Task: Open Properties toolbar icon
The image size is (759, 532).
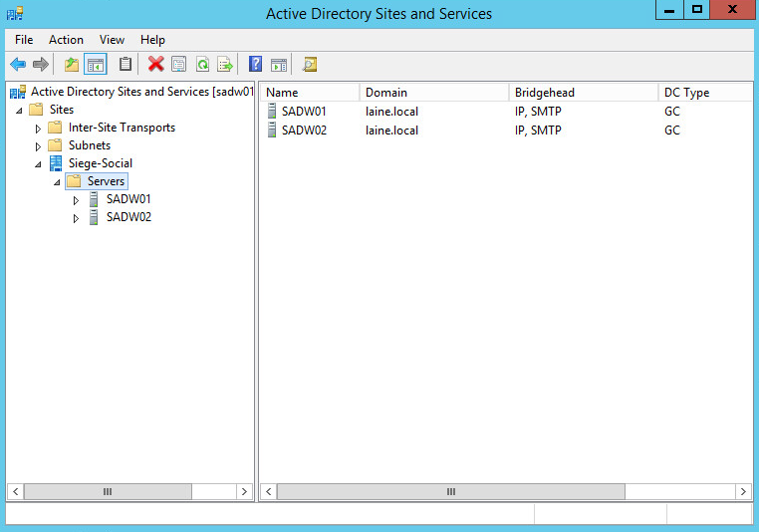Action: click(x=179, y=64)
